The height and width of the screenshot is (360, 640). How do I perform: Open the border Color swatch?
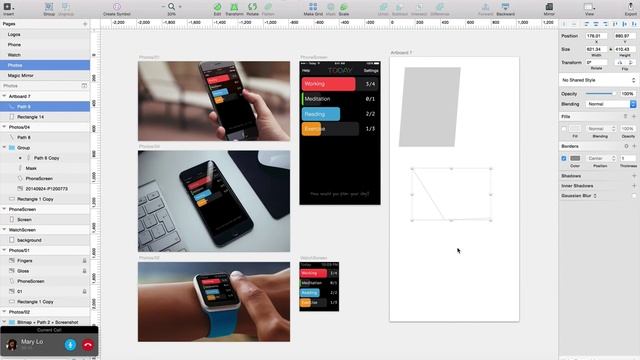tap(575, 158)
